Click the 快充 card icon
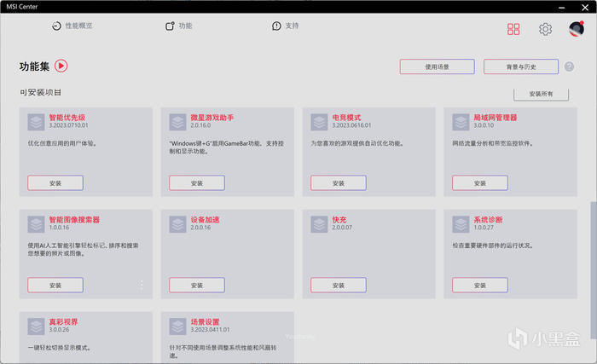Image resolution: width=597 pixels, height=364 pixels. pos(320,224)
